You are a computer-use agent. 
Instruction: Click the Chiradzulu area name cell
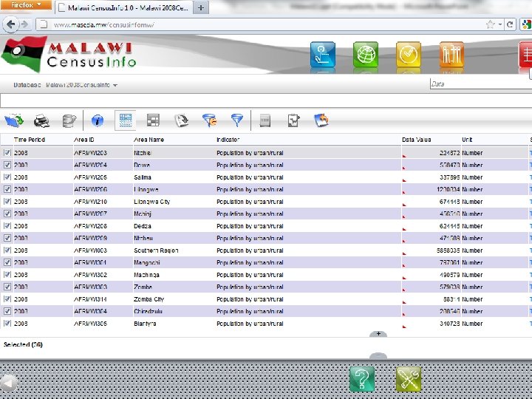point(148,312)
